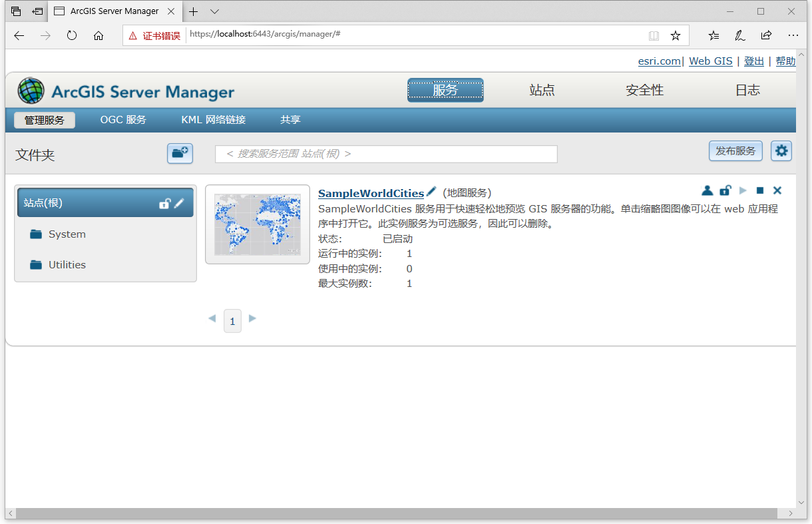Click the tabs you've set aside icon
The height and width of the screenshot is (524, 812).
point(16,11)
